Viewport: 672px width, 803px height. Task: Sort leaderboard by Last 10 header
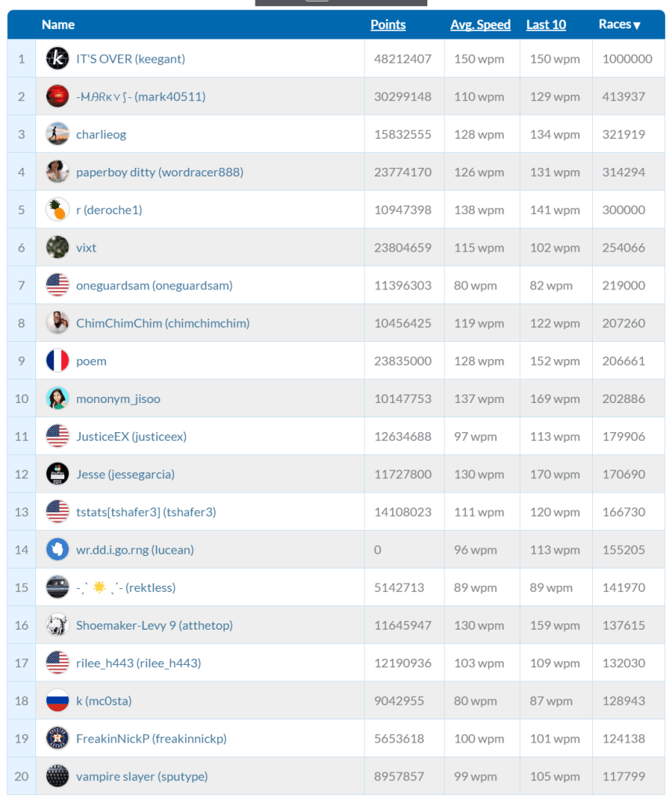pyautogui.click(x=546, y=24)
